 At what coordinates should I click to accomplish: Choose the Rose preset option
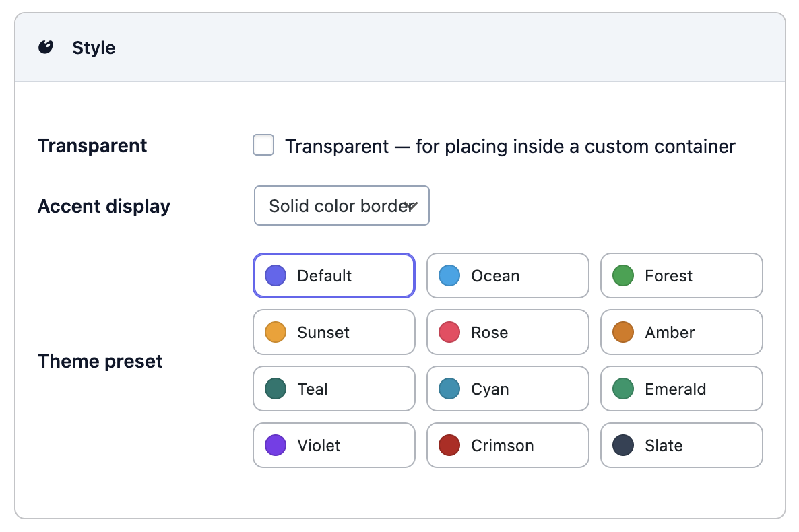point(507,332)
